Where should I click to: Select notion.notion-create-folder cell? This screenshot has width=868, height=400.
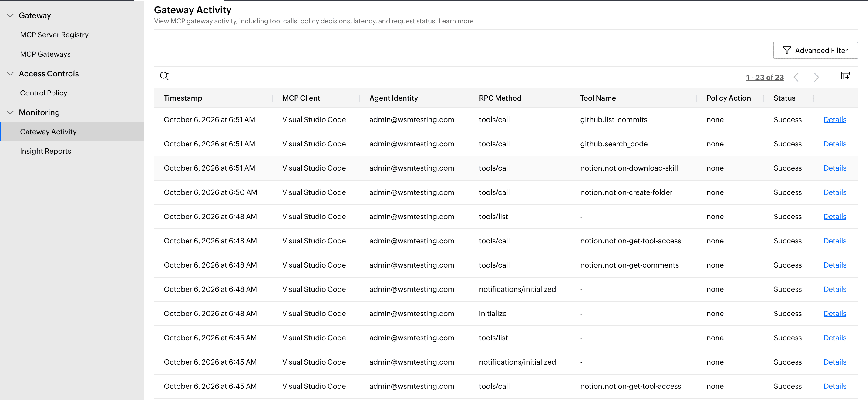point(626,192)
